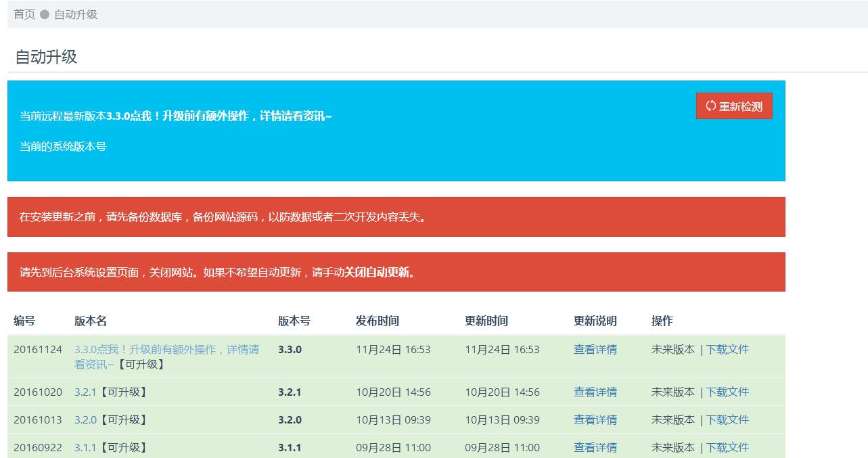Screen dimensions: 868x458
Task: Click the 自动升级 page heading
Action: (46, 57)
